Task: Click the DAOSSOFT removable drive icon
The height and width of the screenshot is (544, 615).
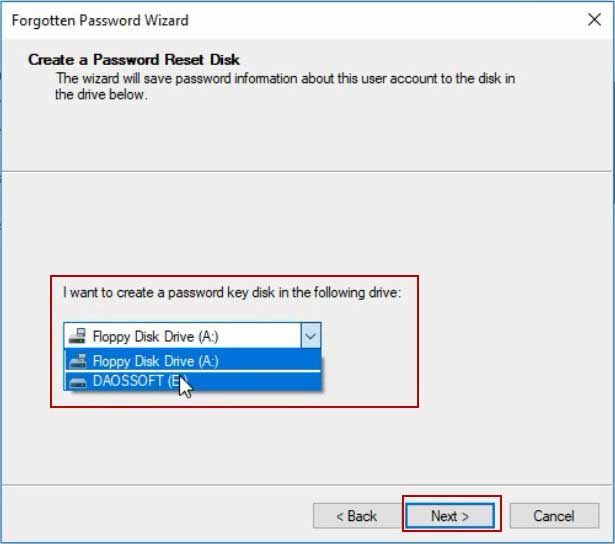Action: pyautogui.click(x=77, y=382)
